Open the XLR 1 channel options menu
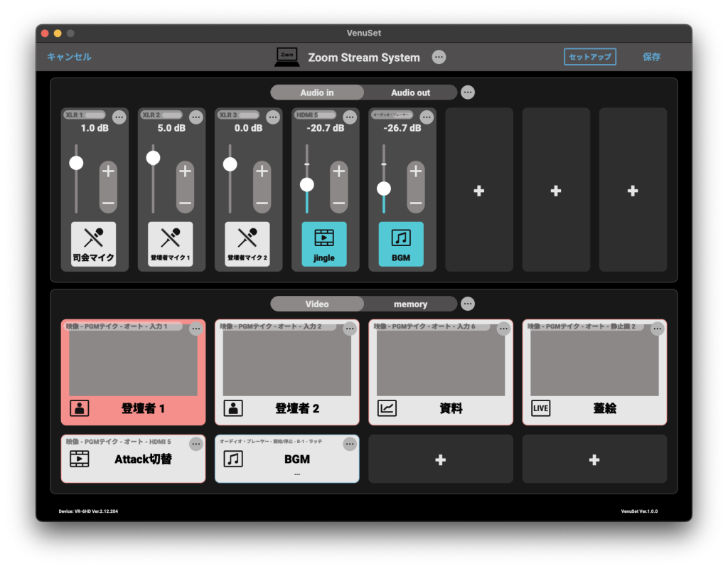The image size is (728, 569). [x=119, y=117]
